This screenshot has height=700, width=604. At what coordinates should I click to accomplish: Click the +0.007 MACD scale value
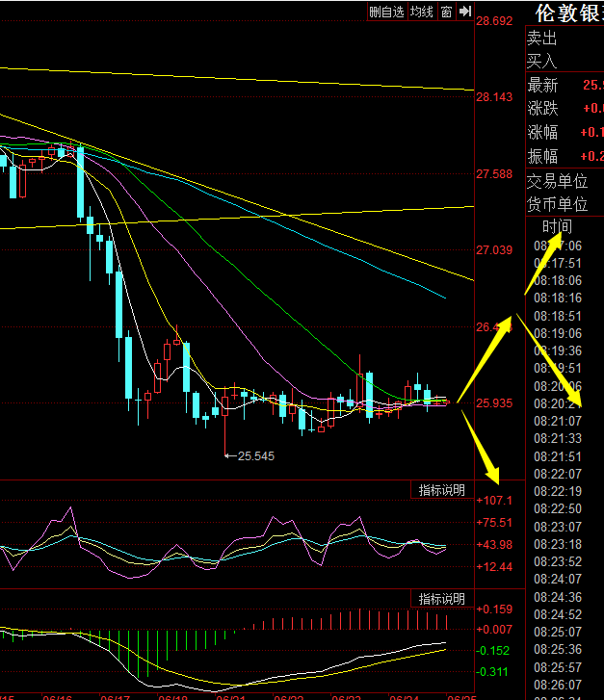[x=494, y=630]
